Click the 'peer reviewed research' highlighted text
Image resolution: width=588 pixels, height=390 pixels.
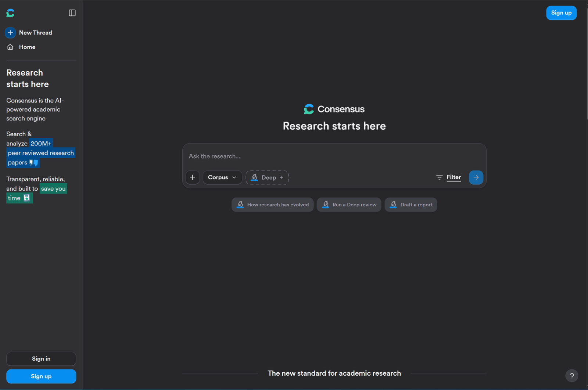click(x=41, y=153)
